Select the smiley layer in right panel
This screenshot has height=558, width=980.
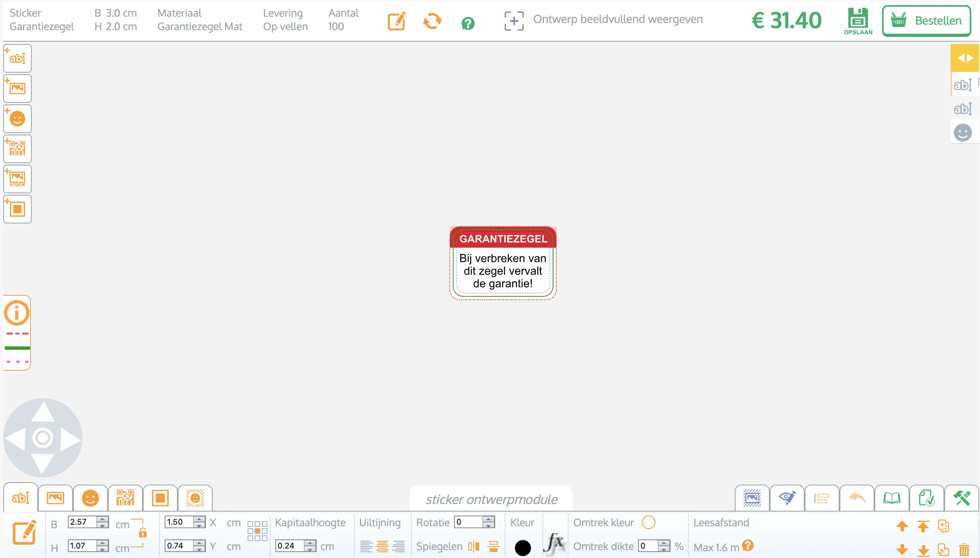coord(963,133)
